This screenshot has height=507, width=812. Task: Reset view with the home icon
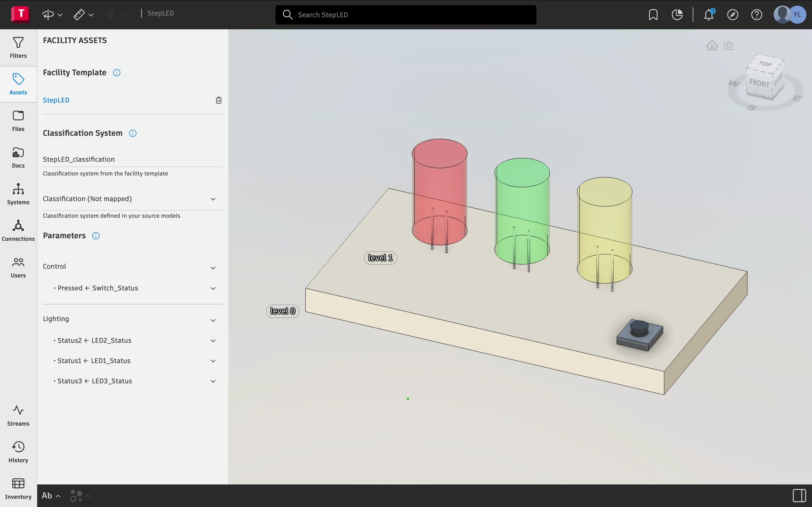[x=712, y=46]
